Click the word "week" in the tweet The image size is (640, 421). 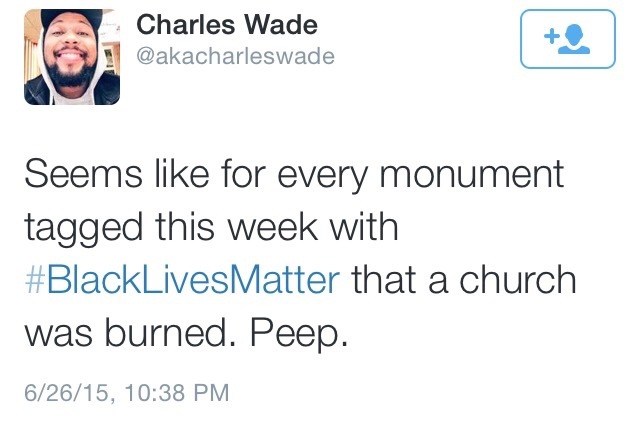tap(282, 227)
